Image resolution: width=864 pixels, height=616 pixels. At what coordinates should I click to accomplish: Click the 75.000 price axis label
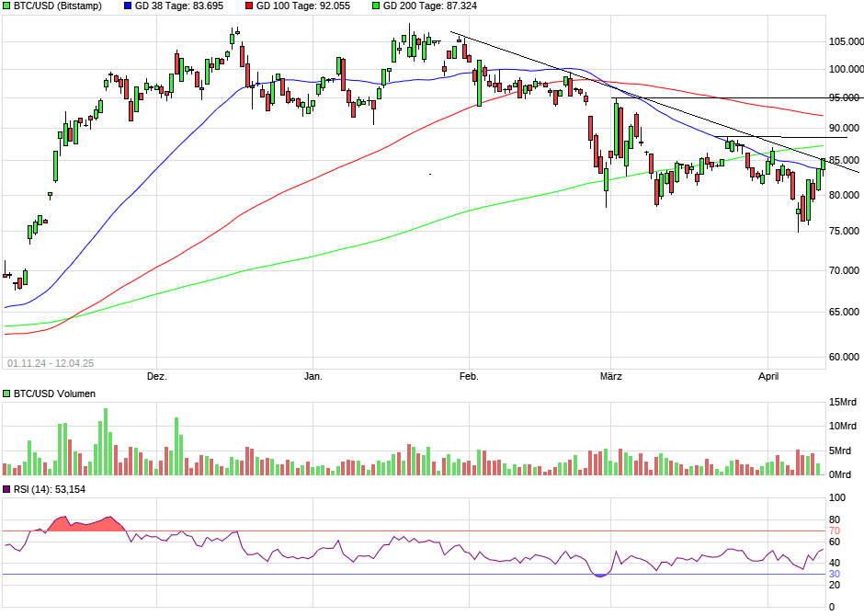[844, 231]
